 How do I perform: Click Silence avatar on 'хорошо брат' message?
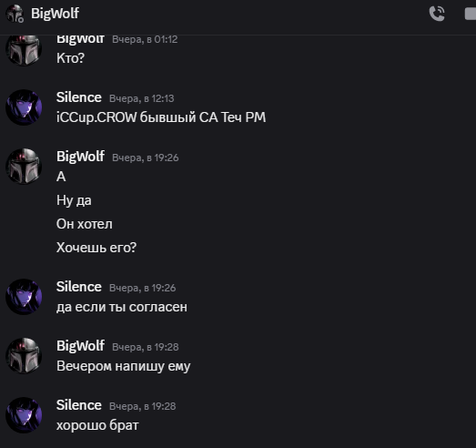(x=24, y=415)
